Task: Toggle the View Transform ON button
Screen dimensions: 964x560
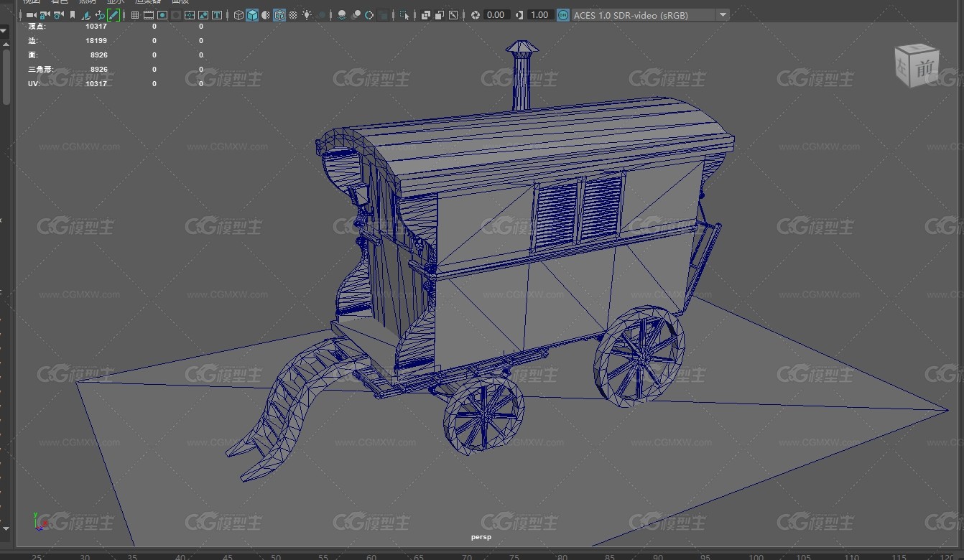Action: (563, 15)
